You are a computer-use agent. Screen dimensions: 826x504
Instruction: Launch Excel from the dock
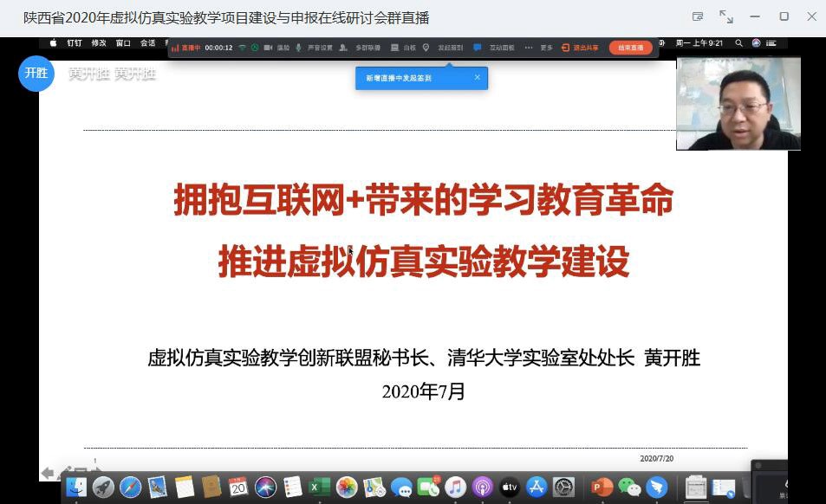[x=319, y=488]
